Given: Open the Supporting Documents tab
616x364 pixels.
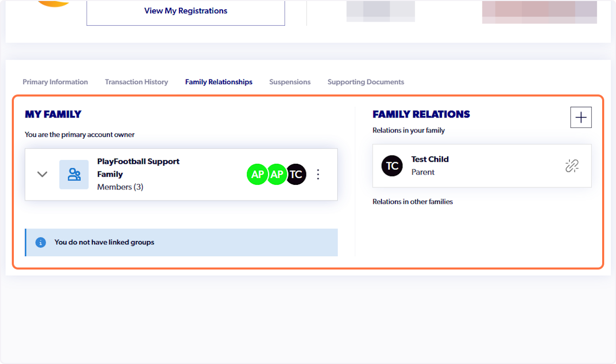Looking at the screenshot, I should point(365,82).
